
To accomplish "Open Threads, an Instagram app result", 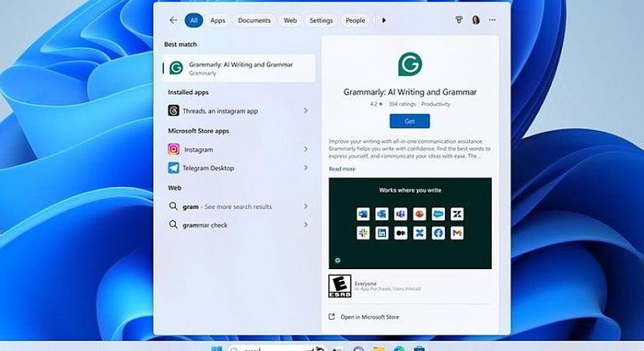I will (x=239, y=111).
